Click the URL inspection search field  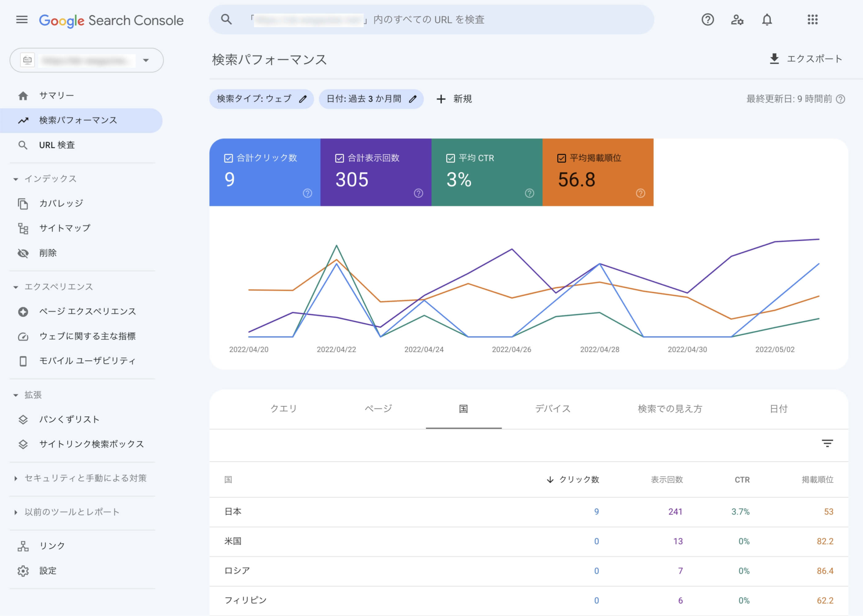pyautogui.click(x=431, y=19)
